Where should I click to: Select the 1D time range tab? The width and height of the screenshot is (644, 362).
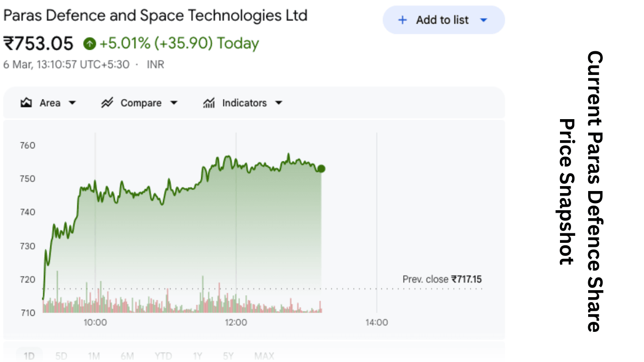pyautogui.click(x=29, y=356)
